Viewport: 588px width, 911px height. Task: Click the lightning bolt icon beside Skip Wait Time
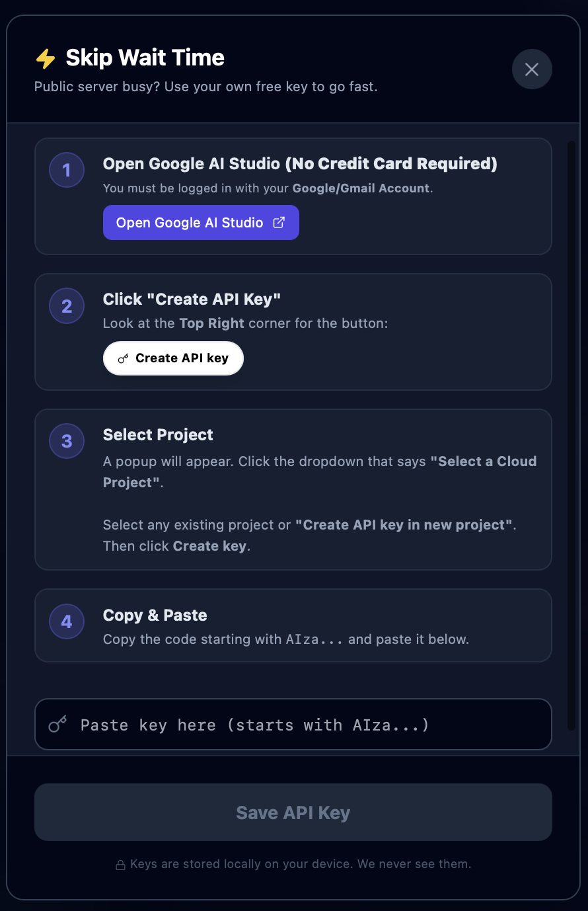point(45,58)
